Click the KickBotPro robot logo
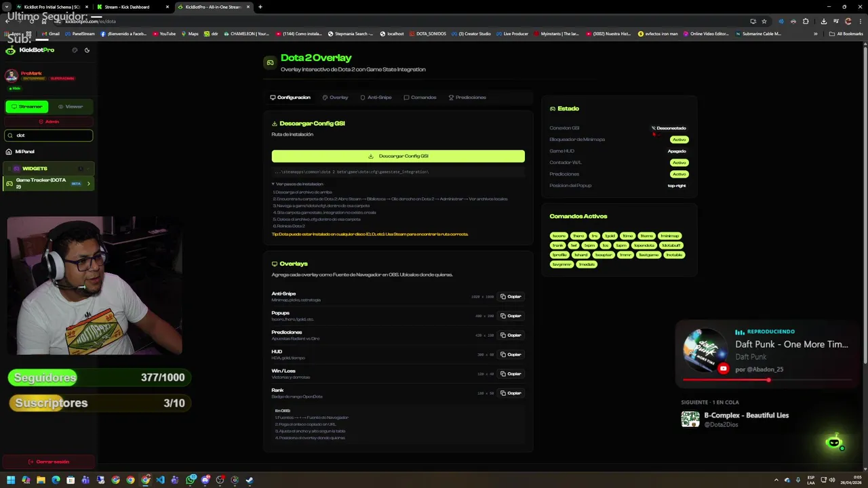Image resolution: width=868 pixels, height=488 pixels. click(x=10, y=50)
